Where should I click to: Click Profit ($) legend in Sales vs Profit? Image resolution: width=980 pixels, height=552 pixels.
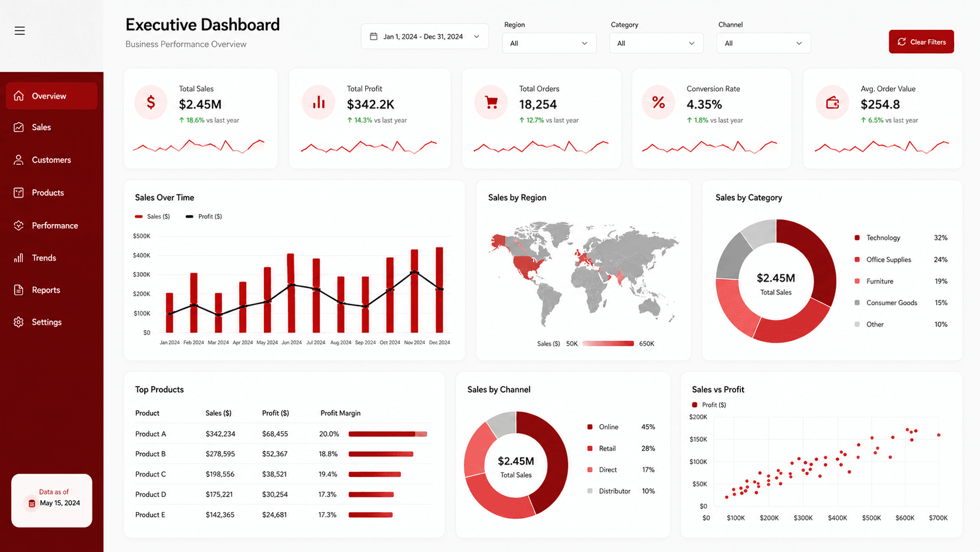point(709,405)
